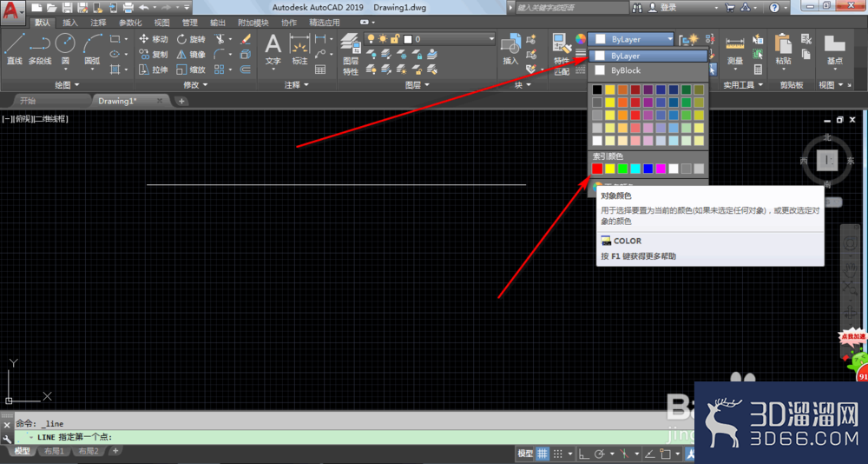Pick the green index color swatch
868x464 pixels.
click(622, 169)
